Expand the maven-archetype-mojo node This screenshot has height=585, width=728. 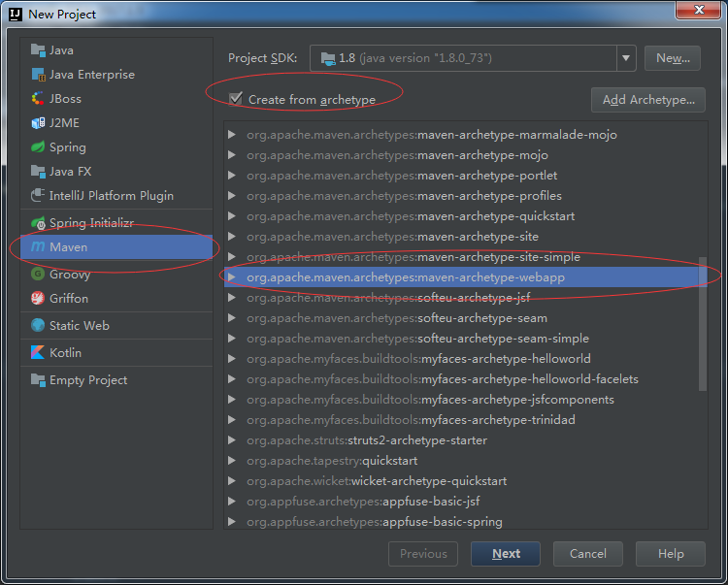click(232, 155)
